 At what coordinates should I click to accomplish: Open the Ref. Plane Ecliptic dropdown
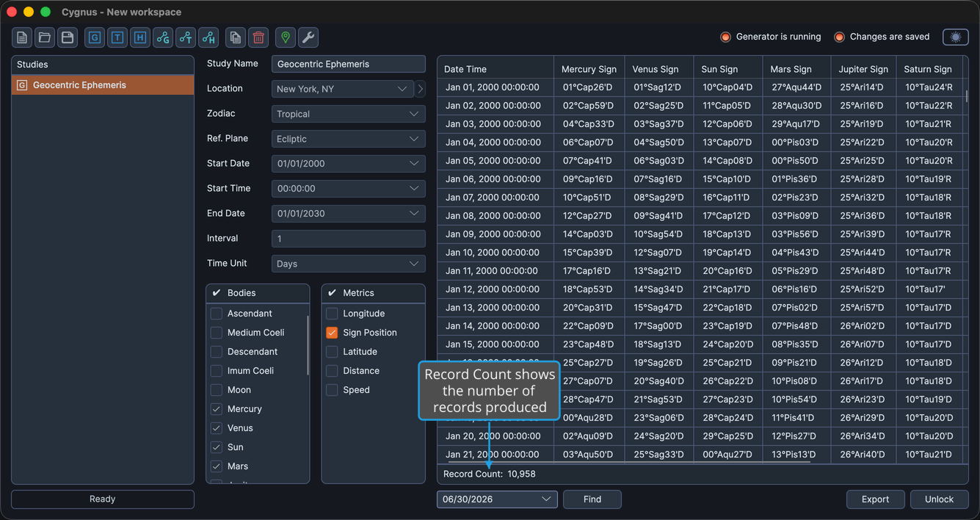point(348,139)
